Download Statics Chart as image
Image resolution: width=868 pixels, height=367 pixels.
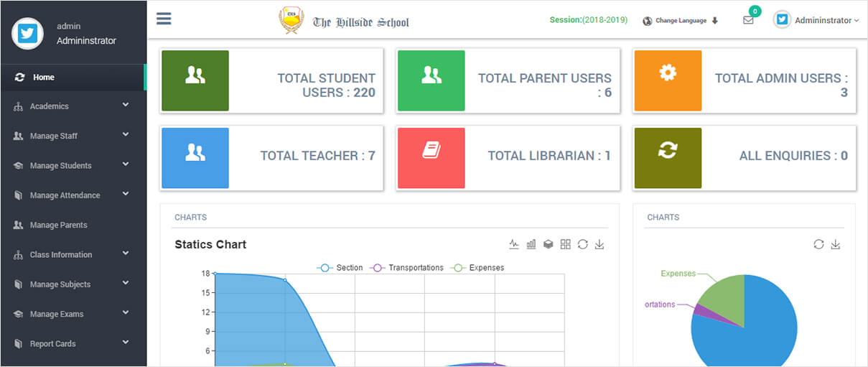(x=599, y=244)
